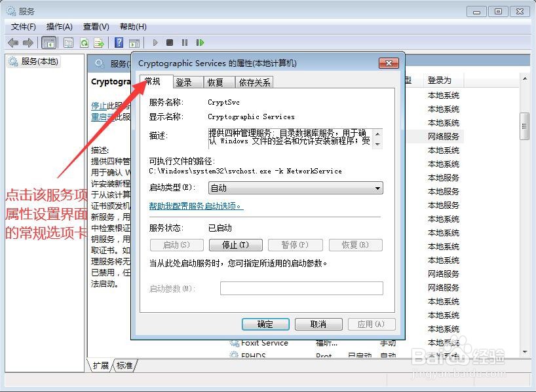
Task: Click the 停止(T) button
Action: pos(236,244)
